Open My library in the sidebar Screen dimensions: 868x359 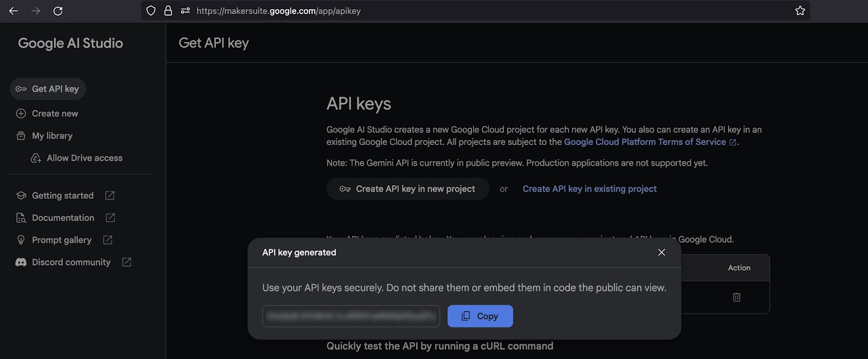tap(52, 136)
